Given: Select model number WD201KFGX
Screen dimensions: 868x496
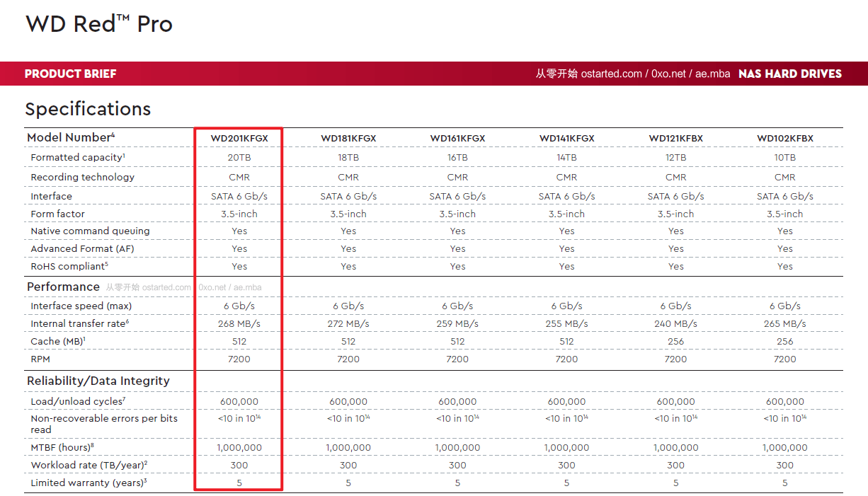Looking at the screenshot, I should point(239,139).
